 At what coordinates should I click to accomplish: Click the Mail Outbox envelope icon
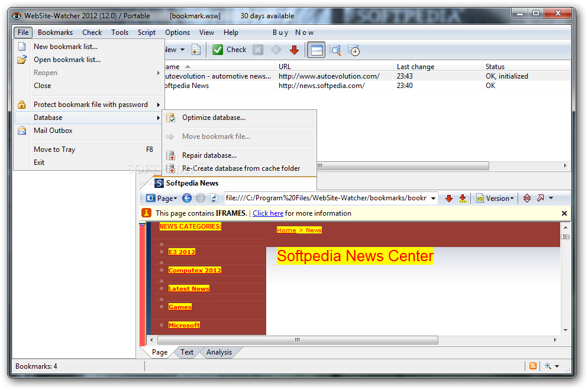[x=22, y=131]
